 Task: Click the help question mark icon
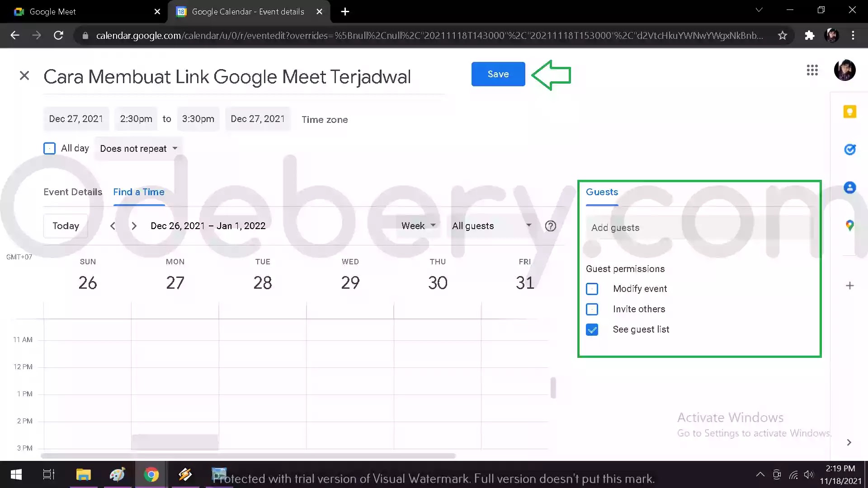tap(550, 226)
